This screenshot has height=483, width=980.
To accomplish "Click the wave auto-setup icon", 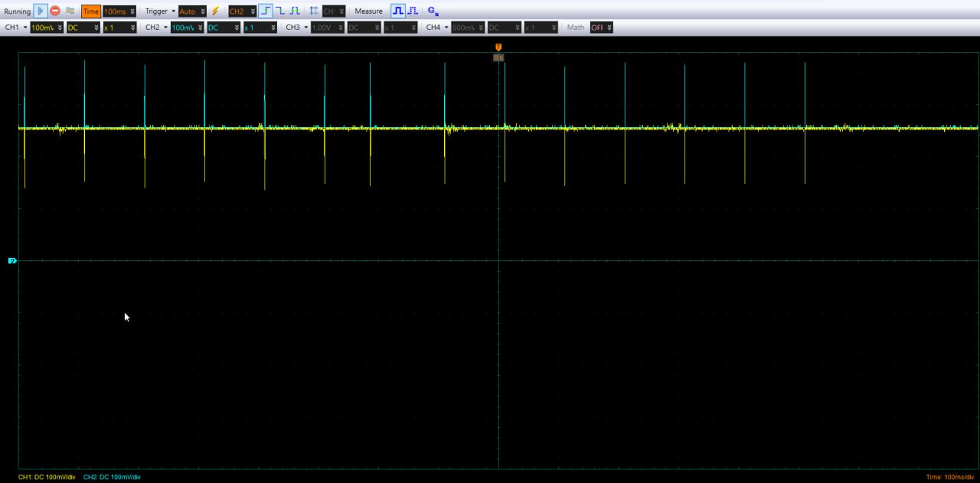I will point(70,11).
